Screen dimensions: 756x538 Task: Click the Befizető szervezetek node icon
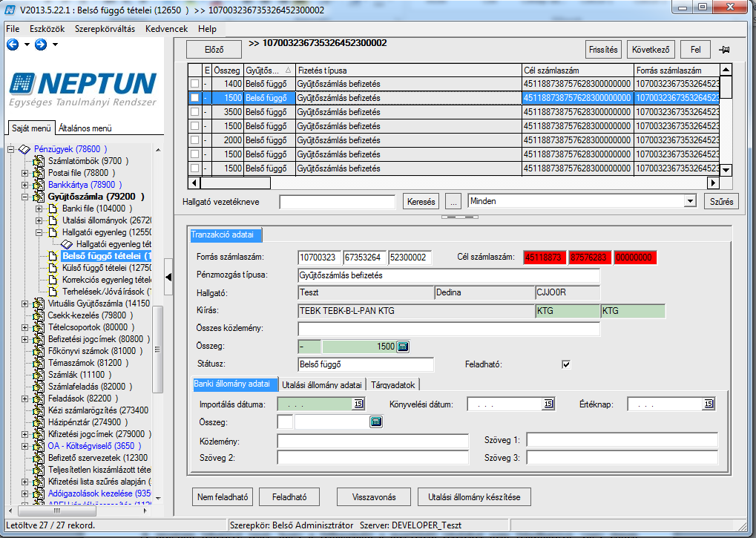39,458
